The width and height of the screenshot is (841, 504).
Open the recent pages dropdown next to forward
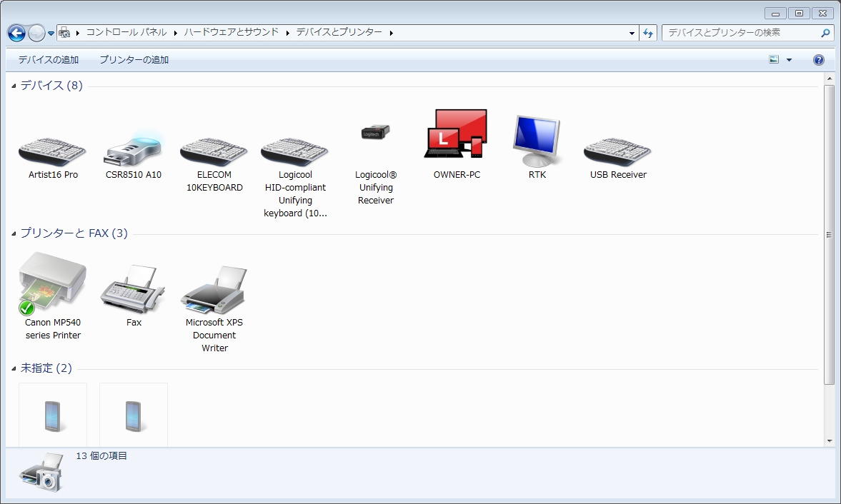[51, 34]
